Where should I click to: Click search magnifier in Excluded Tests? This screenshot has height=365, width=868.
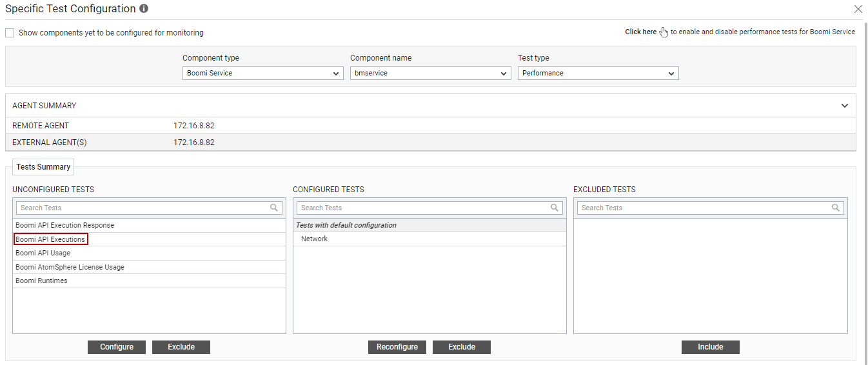point(836,208)
